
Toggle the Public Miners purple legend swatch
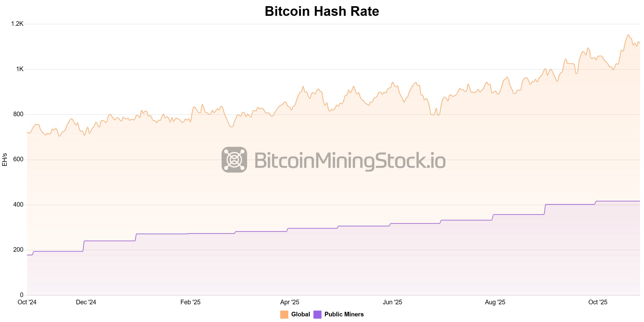pyautogui.click(x=317, y=314)
